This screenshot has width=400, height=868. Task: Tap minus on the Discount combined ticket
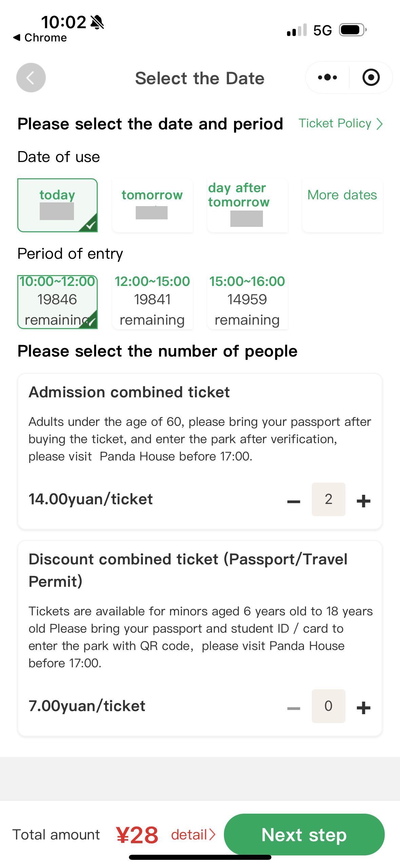click(x=293, y=708)
